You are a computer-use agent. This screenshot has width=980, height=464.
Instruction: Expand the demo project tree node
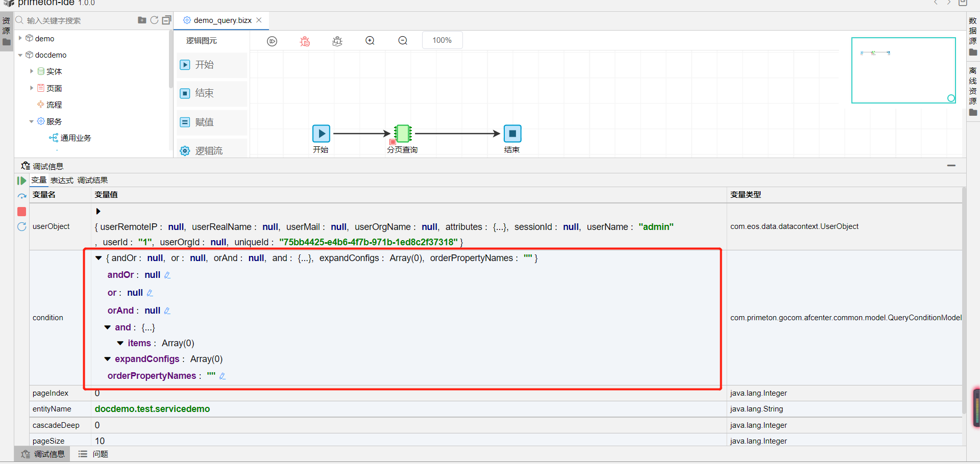coord(20,38)
